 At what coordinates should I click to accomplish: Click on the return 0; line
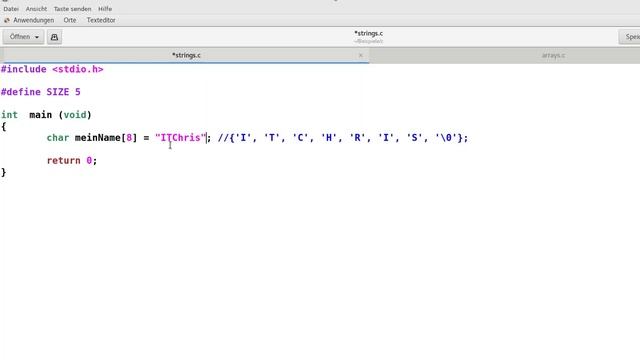(72, 161)
